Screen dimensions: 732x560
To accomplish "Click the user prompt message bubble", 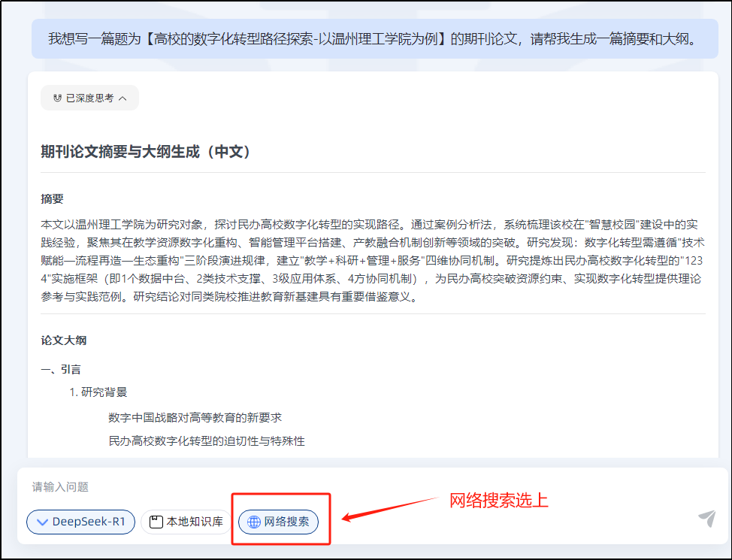I will tap(375, 39).
